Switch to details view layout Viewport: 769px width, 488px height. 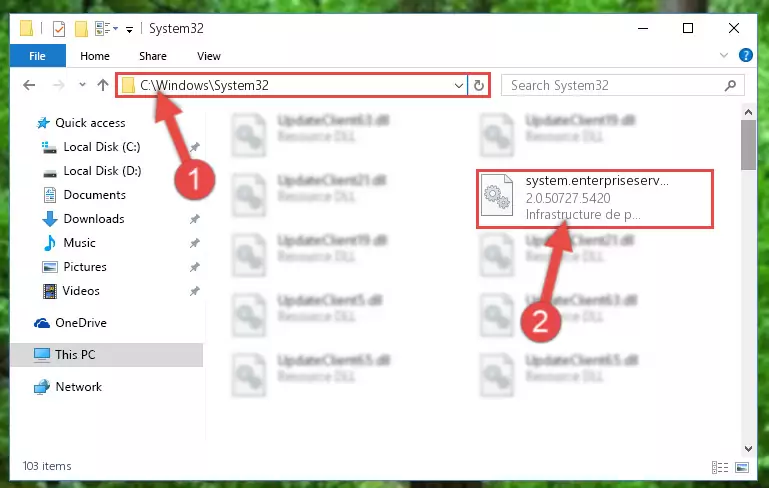coord(720,467)
